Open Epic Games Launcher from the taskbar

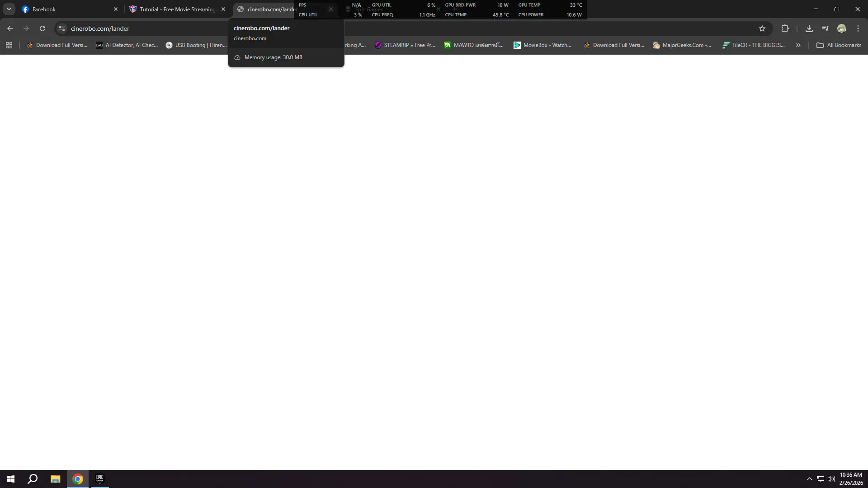pyautogui.click(x=100, y=479)
